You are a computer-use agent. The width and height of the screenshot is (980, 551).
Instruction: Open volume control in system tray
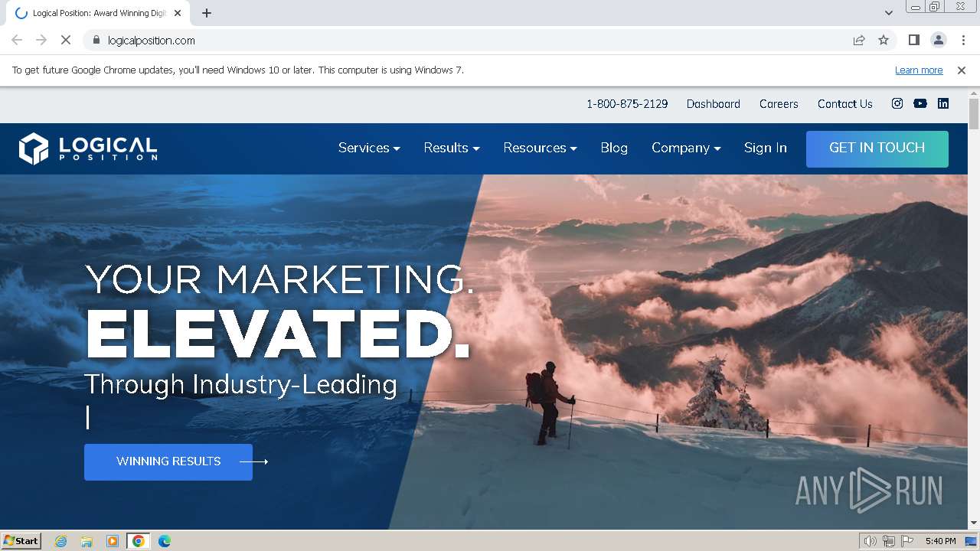click(x=870, y=541)
